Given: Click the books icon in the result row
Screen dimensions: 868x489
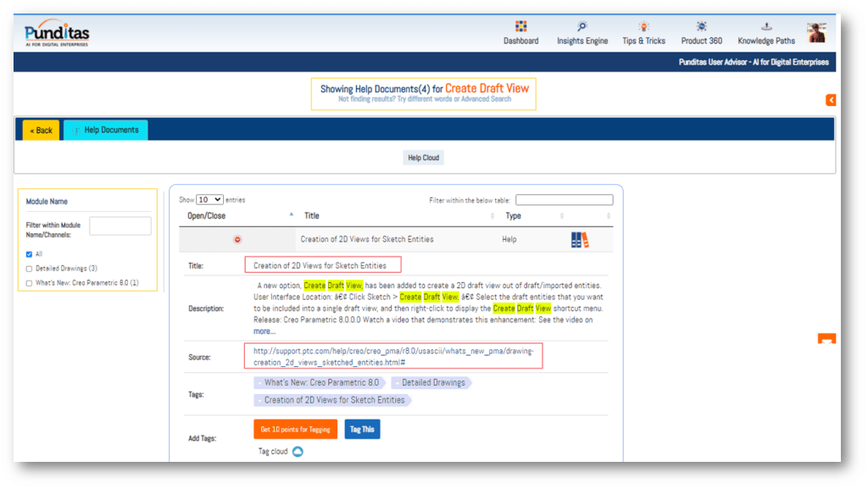Looking at the screenshot, I should click(x=580, y=240).
